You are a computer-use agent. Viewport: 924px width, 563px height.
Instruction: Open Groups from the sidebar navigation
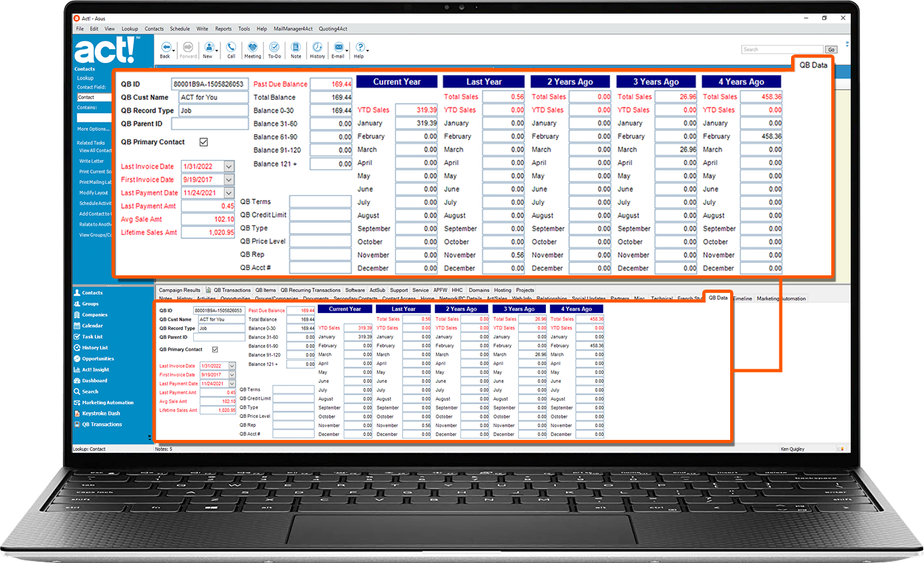tap(90, 304)
